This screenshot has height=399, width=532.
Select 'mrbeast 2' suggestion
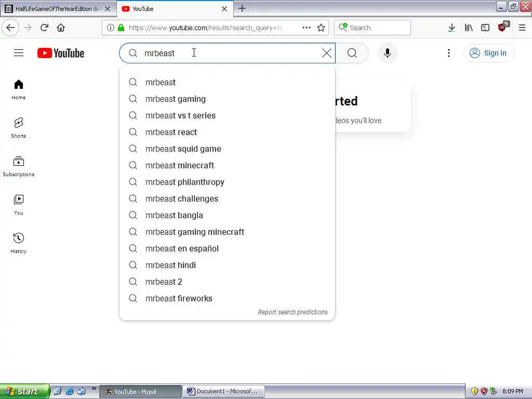(x=228, y=282)
